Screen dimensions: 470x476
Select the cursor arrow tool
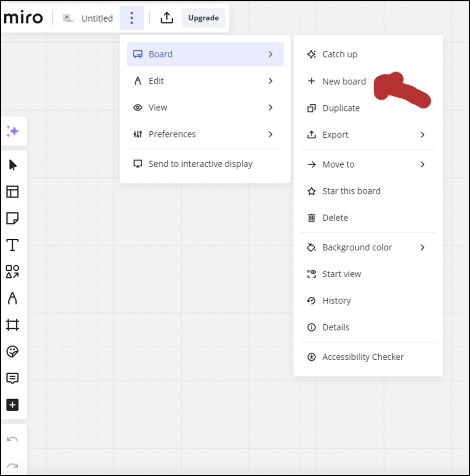pyautogui.click(x=12, y=165)
